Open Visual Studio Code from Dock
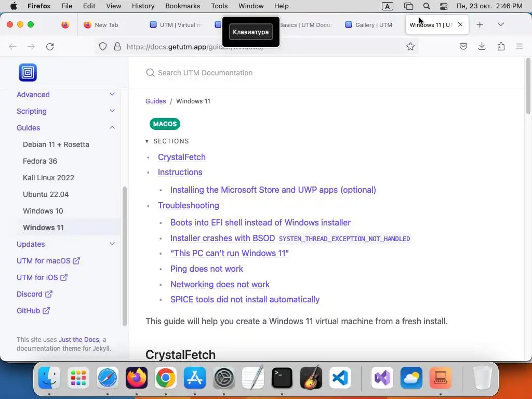Viewport: 532px width, 399px height. [x=340, y=378]
